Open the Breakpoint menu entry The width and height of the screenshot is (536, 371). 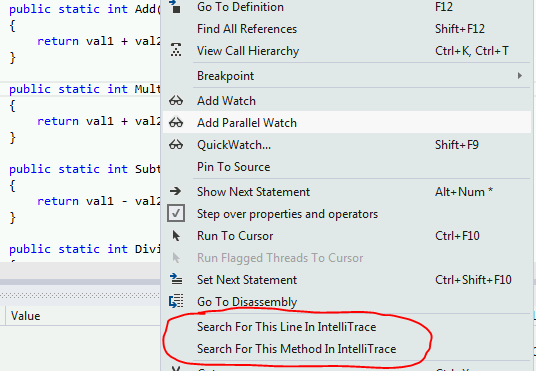point(226,76)
